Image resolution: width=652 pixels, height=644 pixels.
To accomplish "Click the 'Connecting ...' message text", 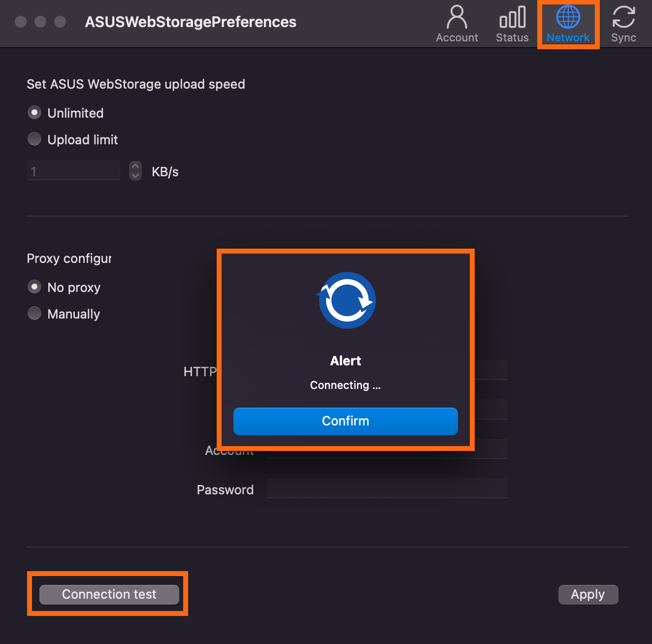I will coord(345,385).
